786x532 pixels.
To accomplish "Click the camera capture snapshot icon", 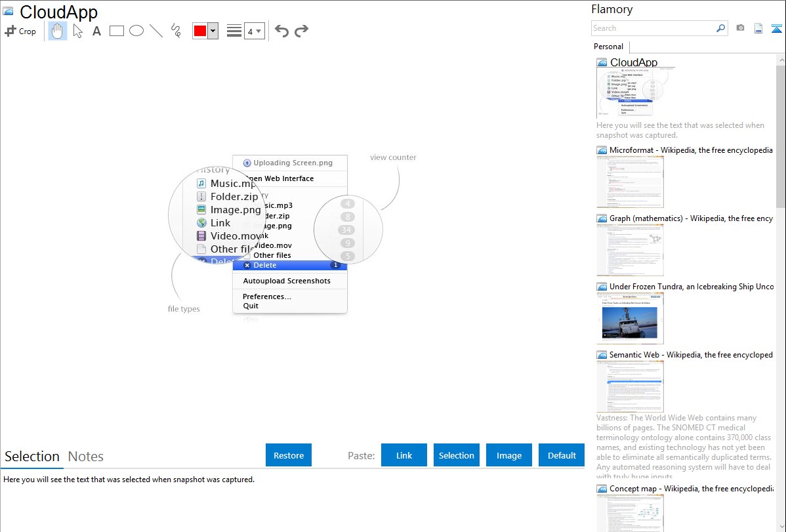I will click(x=740, y=28).
